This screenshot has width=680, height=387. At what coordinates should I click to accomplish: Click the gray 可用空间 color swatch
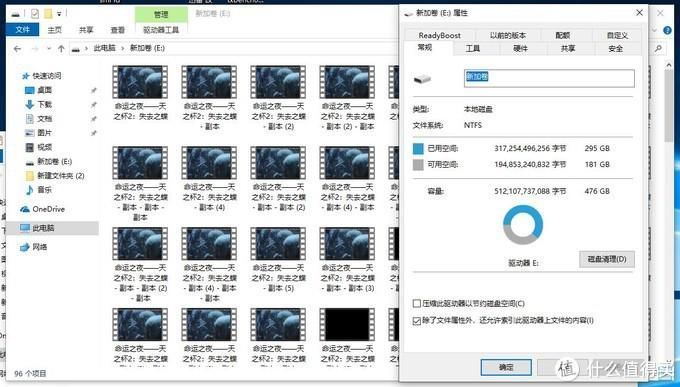418,164
